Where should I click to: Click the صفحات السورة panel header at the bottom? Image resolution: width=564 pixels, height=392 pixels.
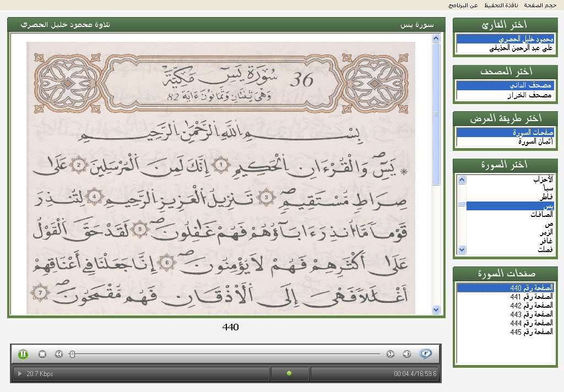tap(505, 274)
